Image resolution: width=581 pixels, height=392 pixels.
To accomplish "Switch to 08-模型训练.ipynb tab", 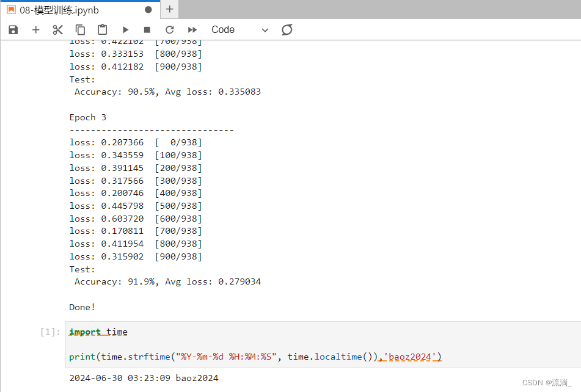I will tap(80, 10).
